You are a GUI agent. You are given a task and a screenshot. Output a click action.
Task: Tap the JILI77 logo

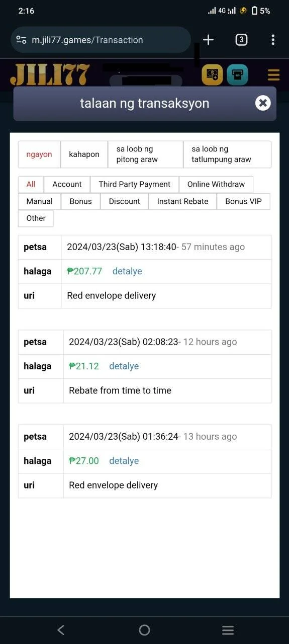50,75
